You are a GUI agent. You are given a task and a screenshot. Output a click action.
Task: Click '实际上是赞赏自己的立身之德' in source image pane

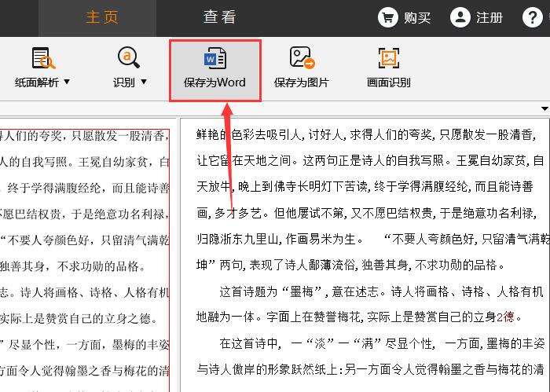[x=75, y=318]
